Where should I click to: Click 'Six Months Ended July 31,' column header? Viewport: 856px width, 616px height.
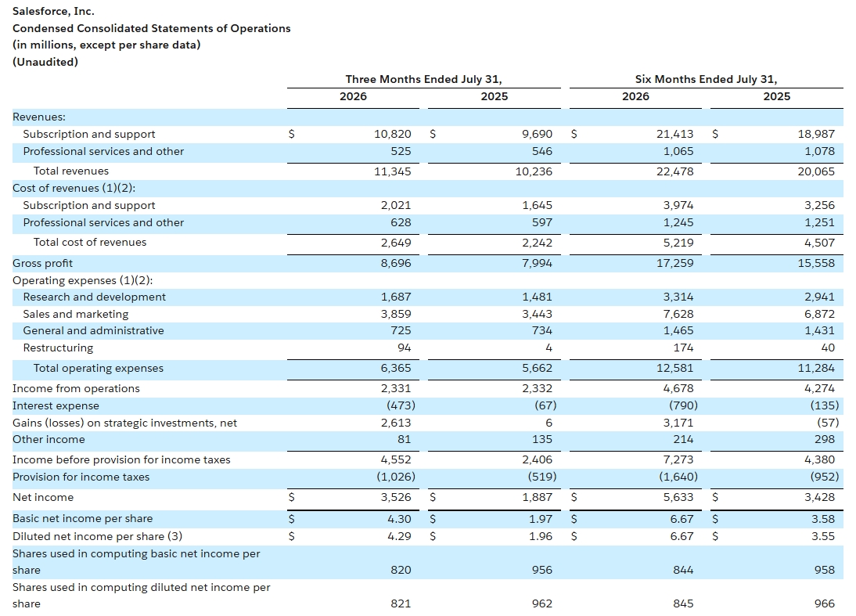coord(706,79)
